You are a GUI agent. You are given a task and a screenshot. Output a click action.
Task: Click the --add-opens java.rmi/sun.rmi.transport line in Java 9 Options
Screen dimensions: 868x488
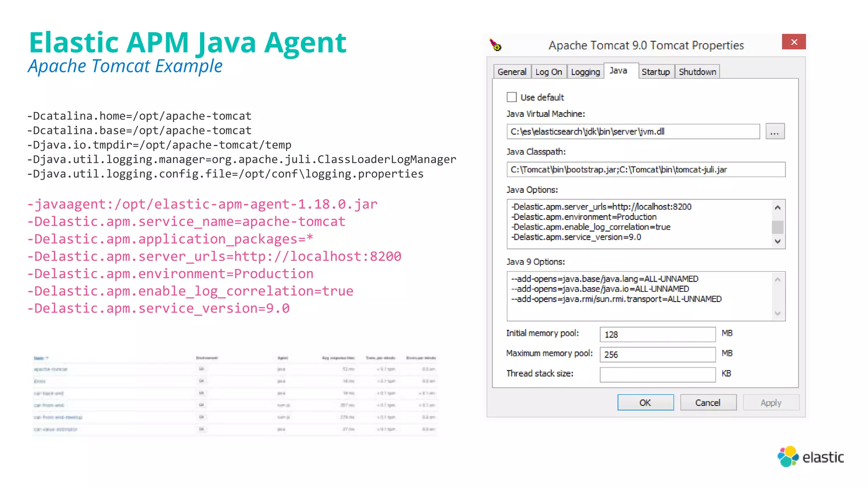(x=616, y=299)
